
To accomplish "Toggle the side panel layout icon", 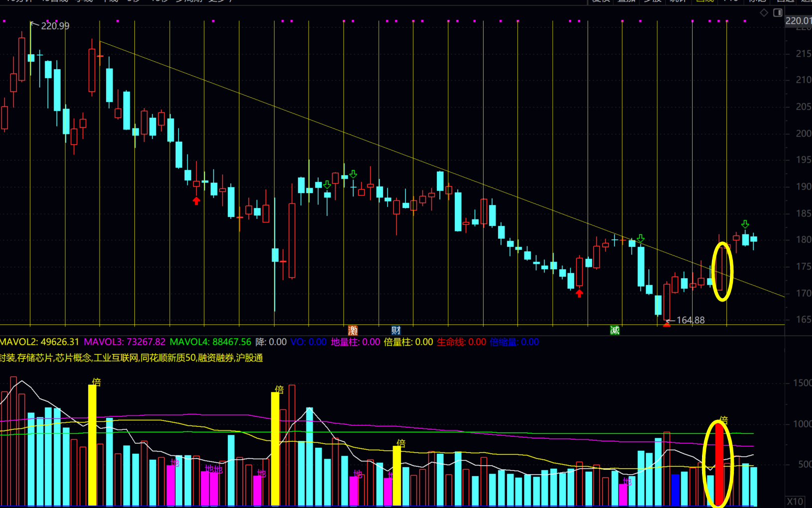I will pyautogui.click(x=778, y=13).
